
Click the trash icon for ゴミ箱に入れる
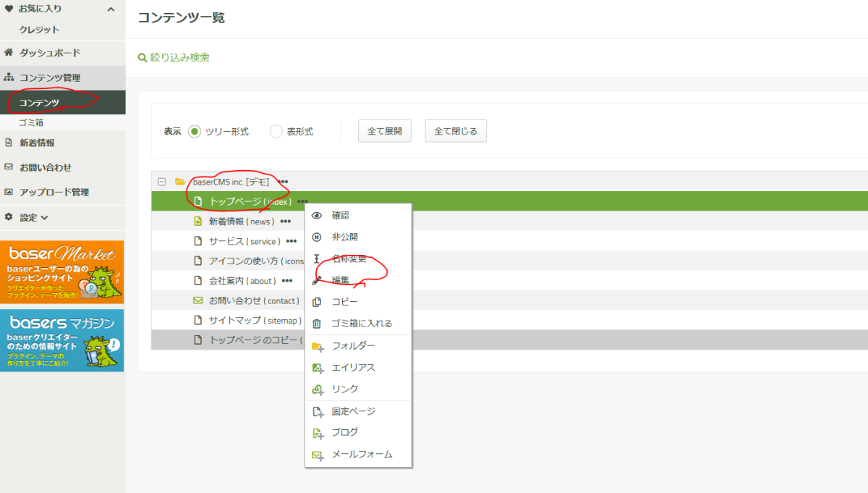coord(316,324)
